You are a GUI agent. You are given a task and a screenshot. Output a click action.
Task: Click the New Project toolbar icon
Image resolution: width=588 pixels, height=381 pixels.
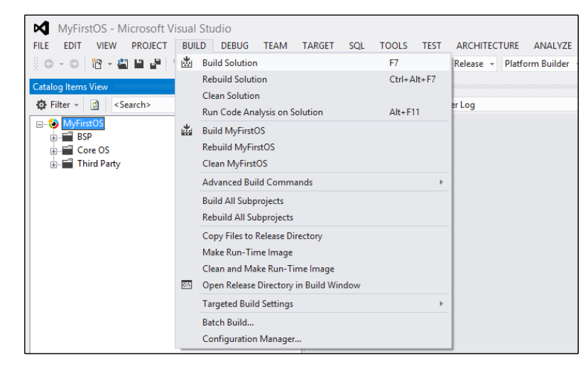coord(97,64)
